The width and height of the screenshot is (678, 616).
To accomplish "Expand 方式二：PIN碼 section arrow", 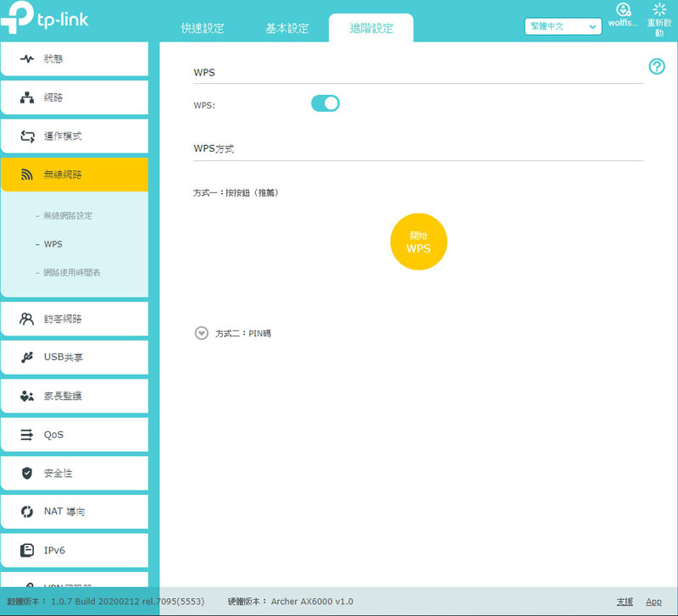I will point(202,333).
